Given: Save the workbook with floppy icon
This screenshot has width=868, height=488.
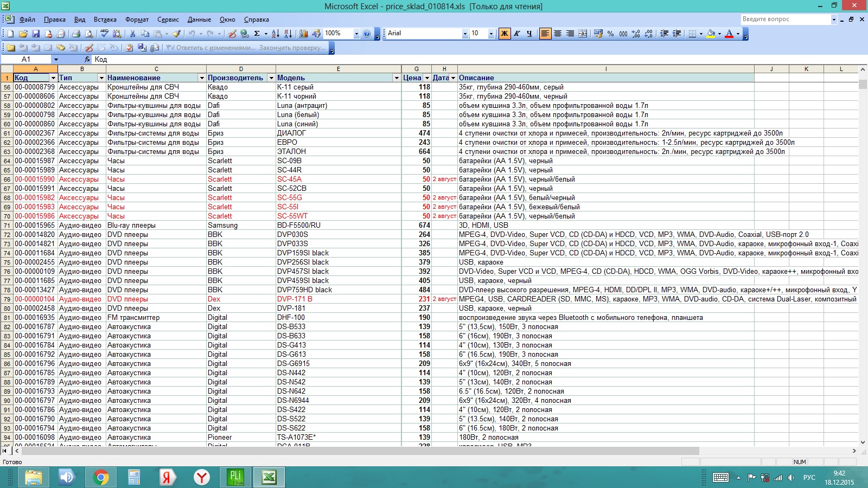Looking at the screenshot, I should [36, 34].
